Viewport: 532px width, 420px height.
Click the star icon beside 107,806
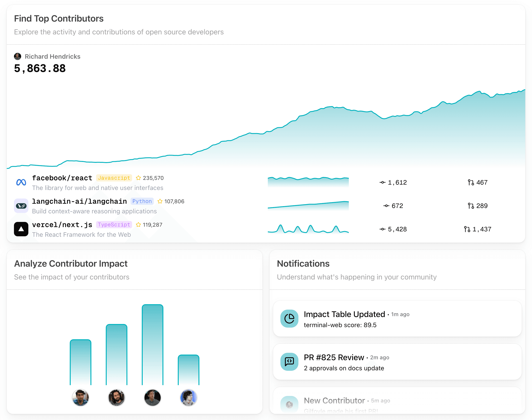[160, 201]
